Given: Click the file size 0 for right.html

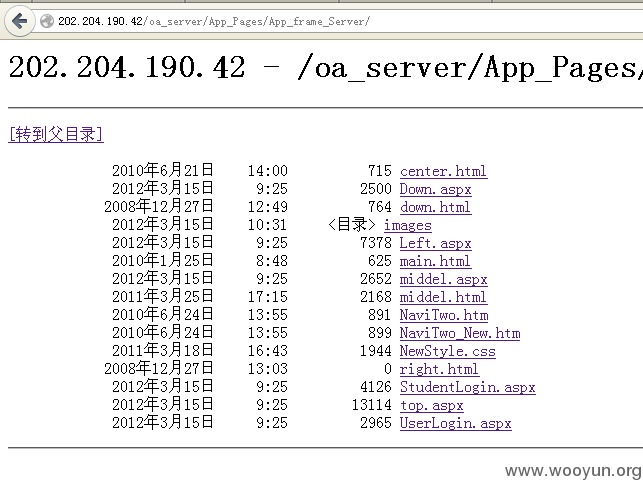Looking at the screenshot, I should tap(388, 369).
